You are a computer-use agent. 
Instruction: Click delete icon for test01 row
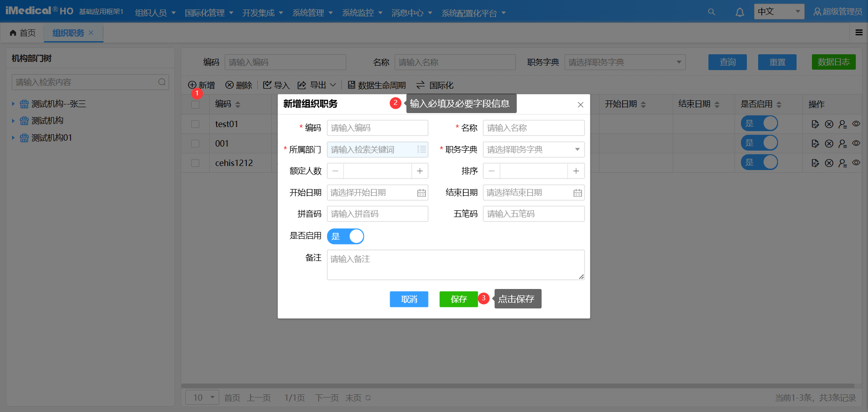tap(829, 124)
